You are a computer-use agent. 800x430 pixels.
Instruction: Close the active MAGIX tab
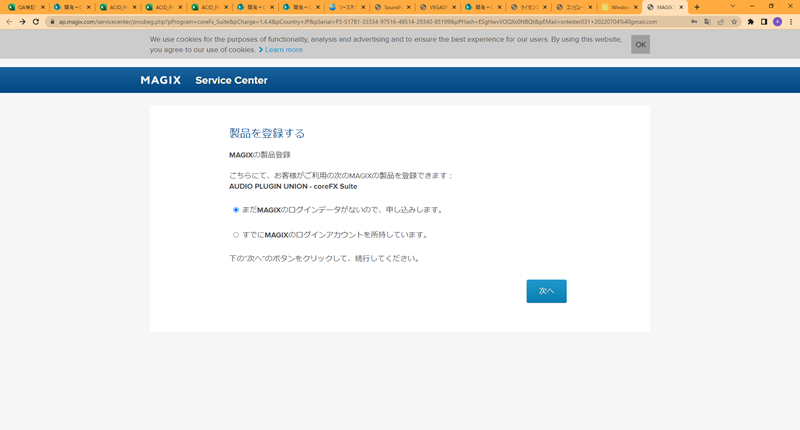click(681, 7)
